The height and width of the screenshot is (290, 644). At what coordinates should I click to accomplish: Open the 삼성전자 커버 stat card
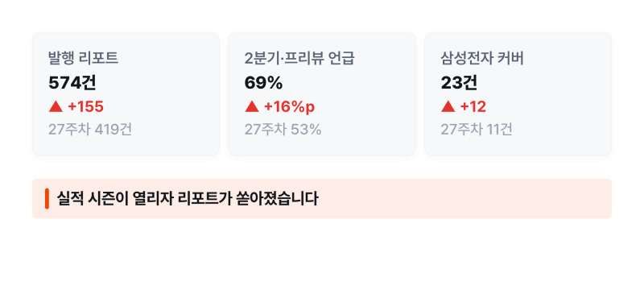(x=518, y=94)
